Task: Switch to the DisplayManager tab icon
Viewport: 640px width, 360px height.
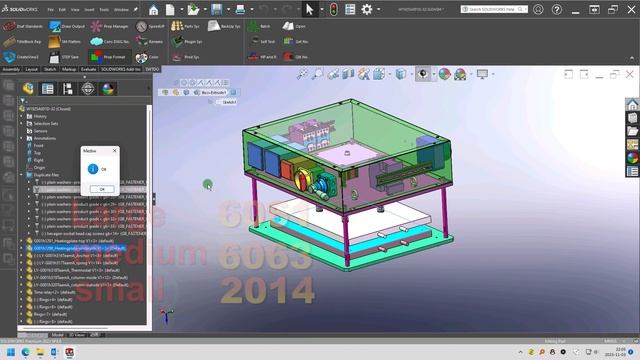Action: [108, 89]
